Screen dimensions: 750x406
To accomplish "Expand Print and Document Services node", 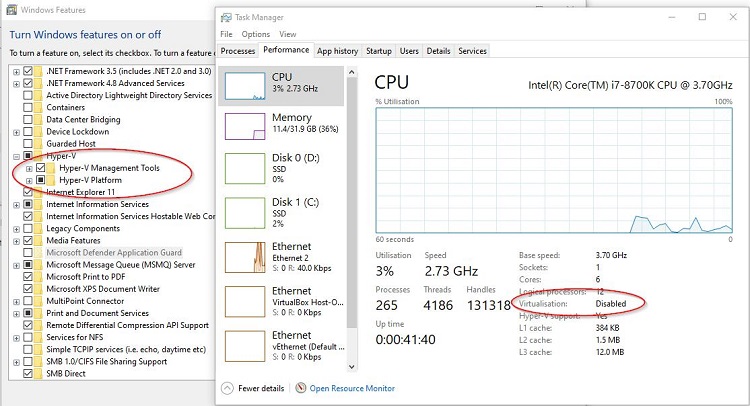I will tap(16, 314).
